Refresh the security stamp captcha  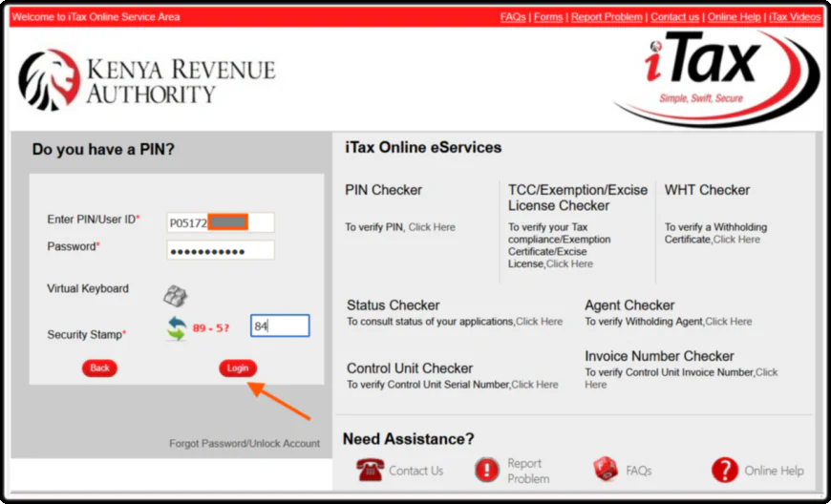(x=177, y=328)
